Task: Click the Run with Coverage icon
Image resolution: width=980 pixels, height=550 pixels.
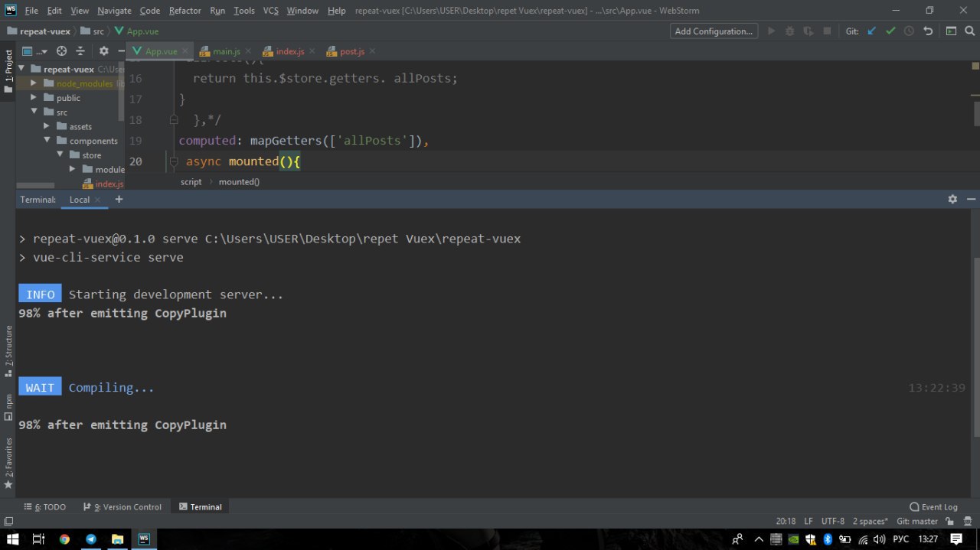Action: click(x=808, y=31)
